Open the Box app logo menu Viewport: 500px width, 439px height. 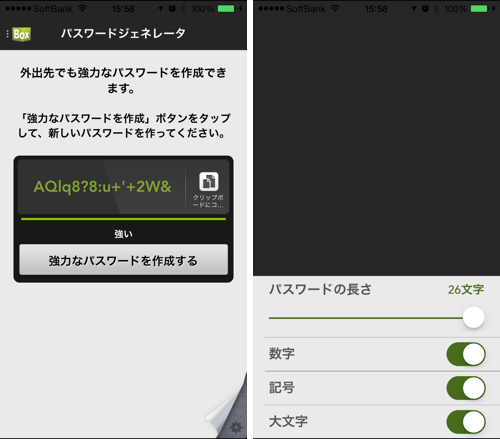click(x=22, y=34)
